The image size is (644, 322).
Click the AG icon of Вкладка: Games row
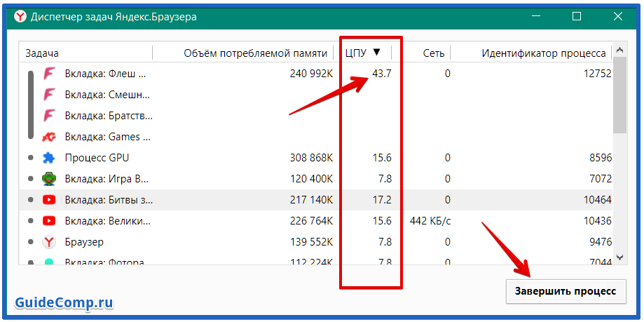click(x=49, y=137)
